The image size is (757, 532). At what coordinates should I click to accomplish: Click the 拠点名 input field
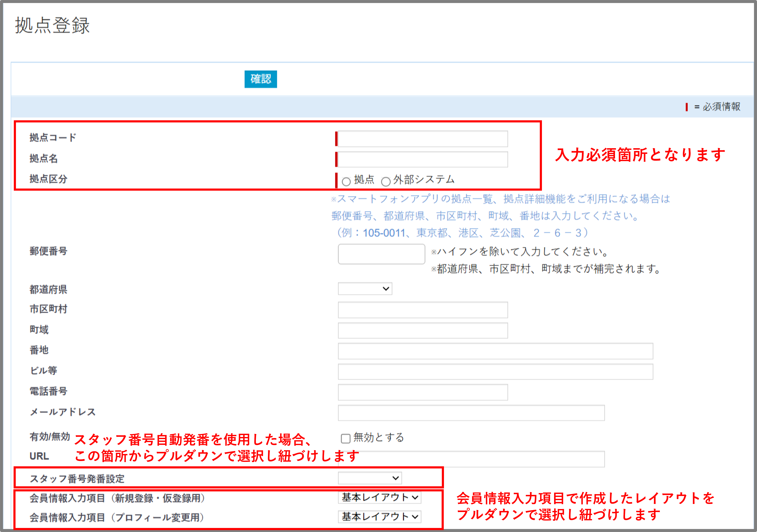(423, 159)
